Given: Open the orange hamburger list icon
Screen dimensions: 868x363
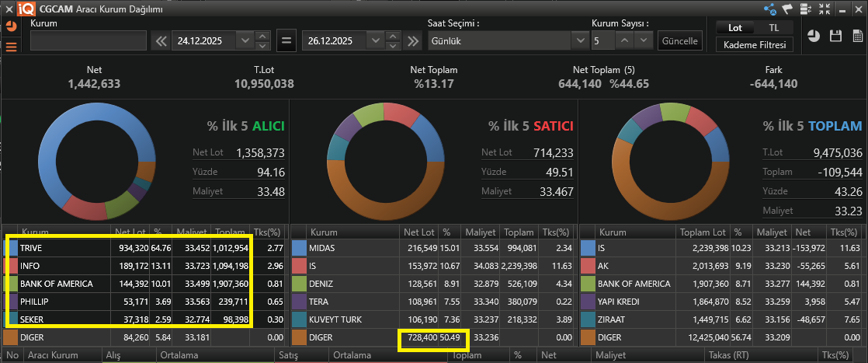Looking at the screenshot, I should click(11, 47).
